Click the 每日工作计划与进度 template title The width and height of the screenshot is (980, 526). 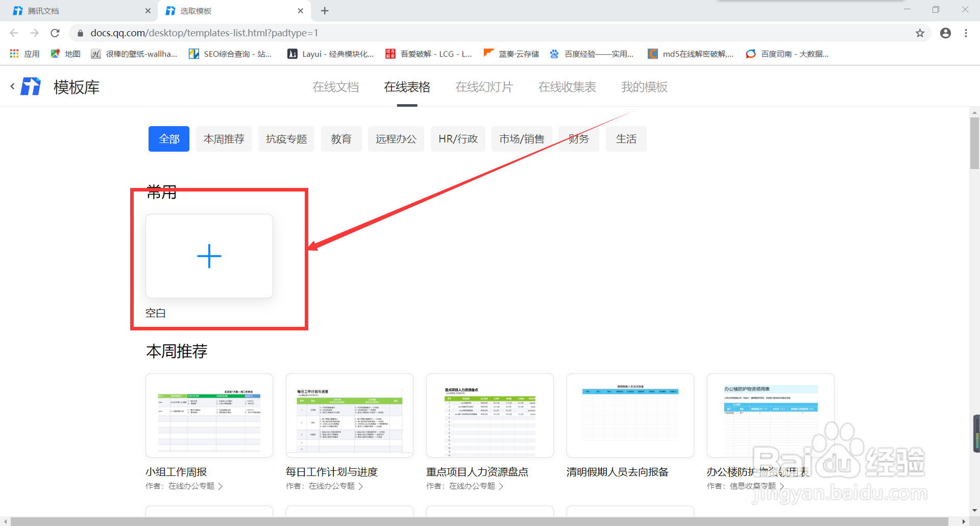[x=332, y=472]
